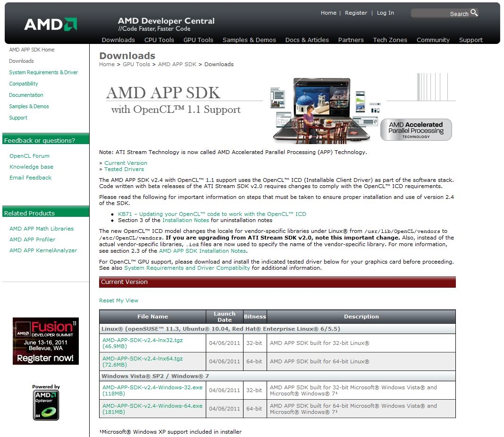The height and width of the screenshot is (437, 504).
Task: Open the Fusion Developer Summit banner
Action: (x=46, y=341)
